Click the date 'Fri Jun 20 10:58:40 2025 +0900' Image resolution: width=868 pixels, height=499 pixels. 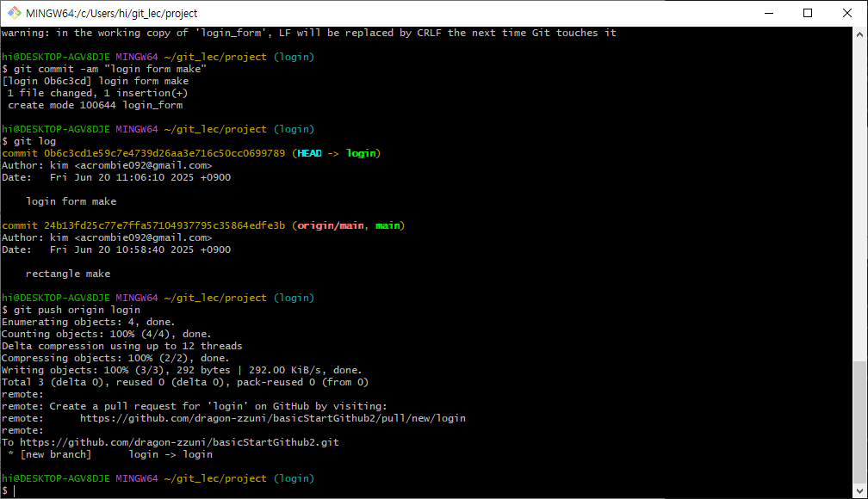(x=140, y=250)
